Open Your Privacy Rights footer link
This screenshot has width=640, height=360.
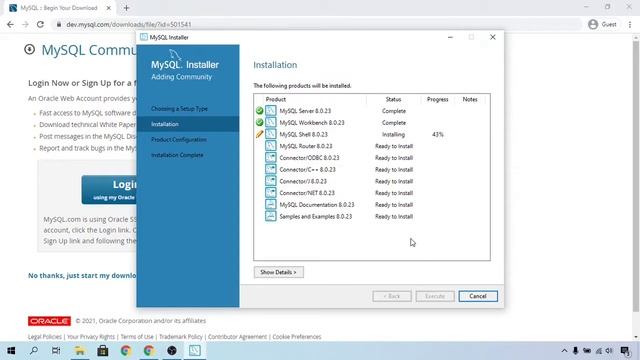point(91,337)
